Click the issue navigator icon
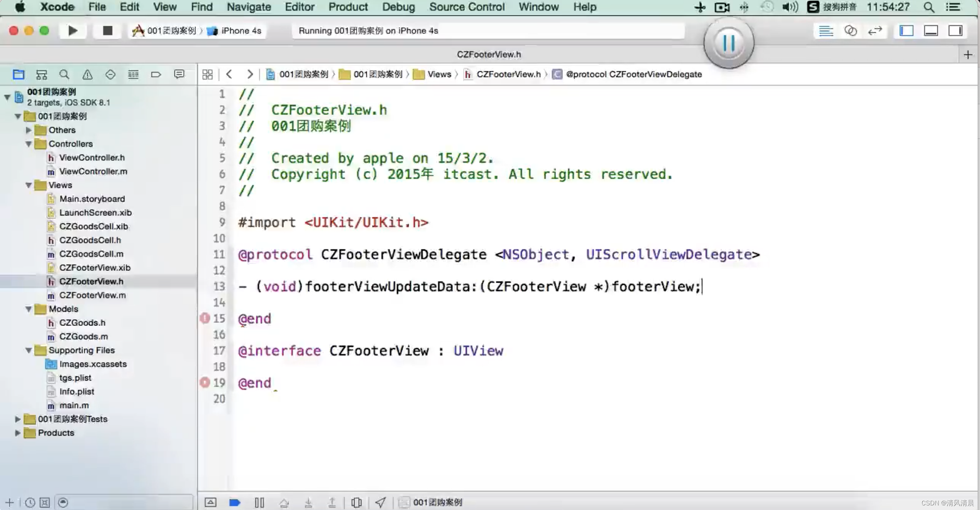 click(x=87, y=74)
